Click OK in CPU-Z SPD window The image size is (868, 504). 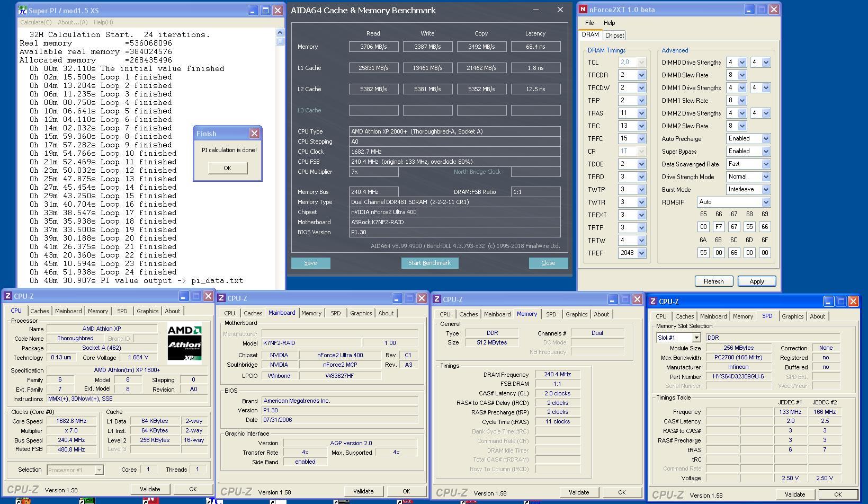tap(838, 494)
